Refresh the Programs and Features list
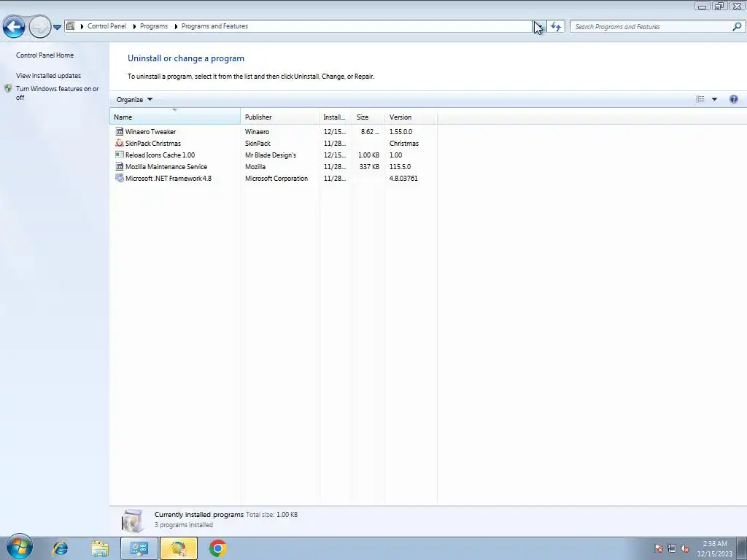 pyautogui.click(x=556, y=27)
